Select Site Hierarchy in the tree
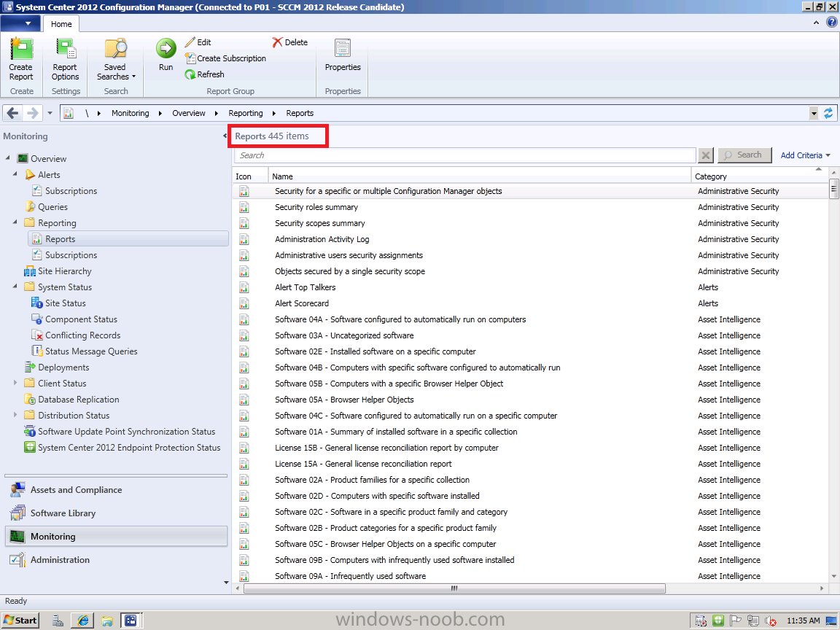The image size is (840, 630). (x=64, y=271)
